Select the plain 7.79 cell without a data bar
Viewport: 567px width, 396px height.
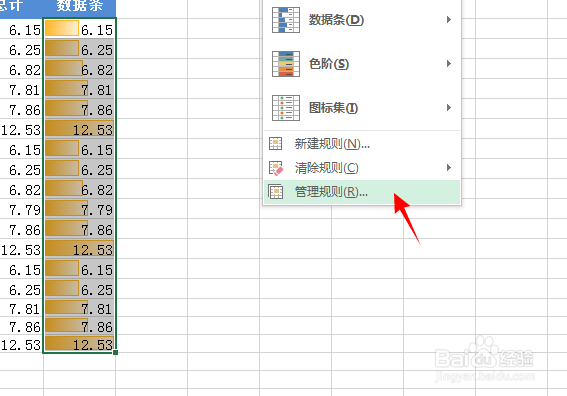(x=21, y=209)
